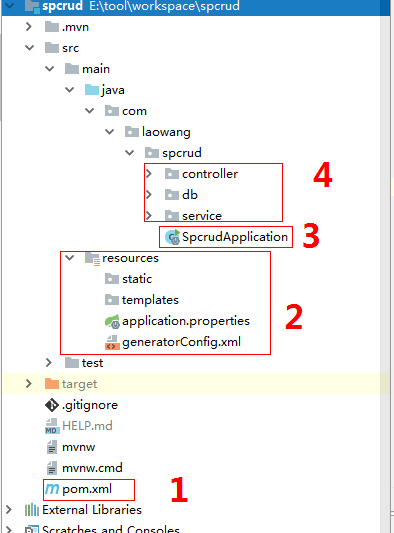Screen dimensions: 394x533
Task: Click the Maven pom.xml icon
Action: [52, 489]
